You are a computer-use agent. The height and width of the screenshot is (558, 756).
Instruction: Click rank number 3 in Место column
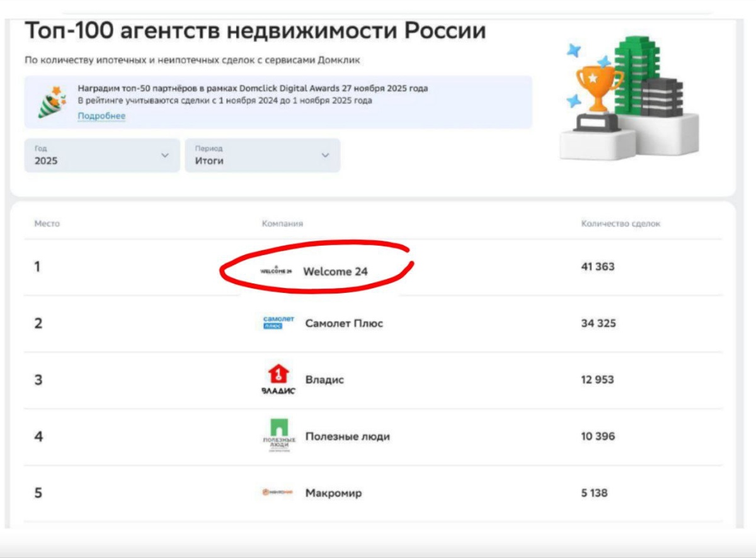(x=38, y=380)
